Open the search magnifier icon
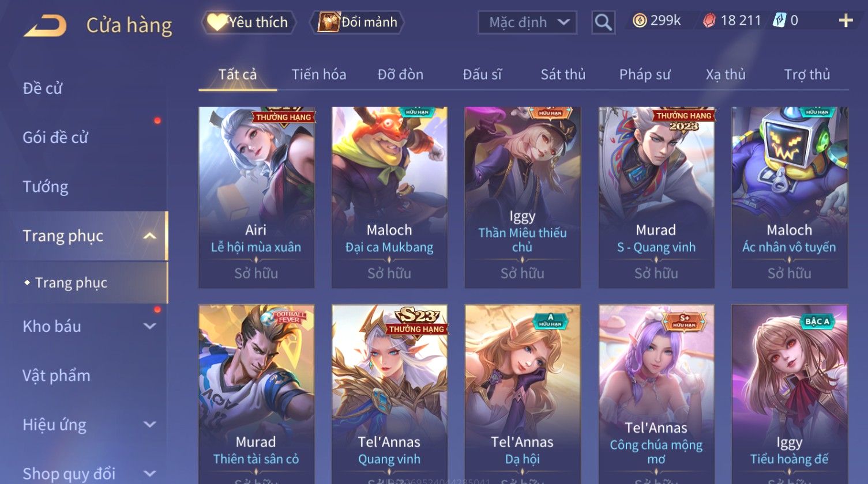 [603, 22]
